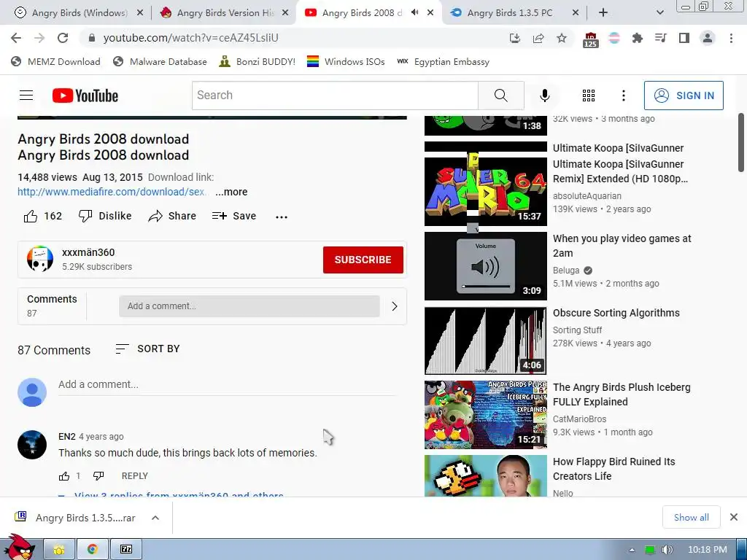Open the share page icon in address bar
The width and height of the screenshot is (747, 560).
(x=538, y=38)
